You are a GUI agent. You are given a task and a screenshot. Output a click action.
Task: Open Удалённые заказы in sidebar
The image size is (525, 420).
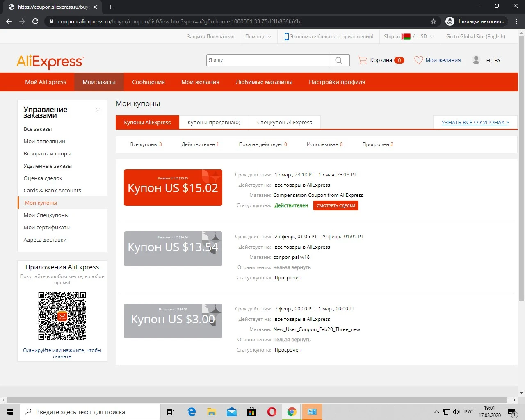click(48, 166)
